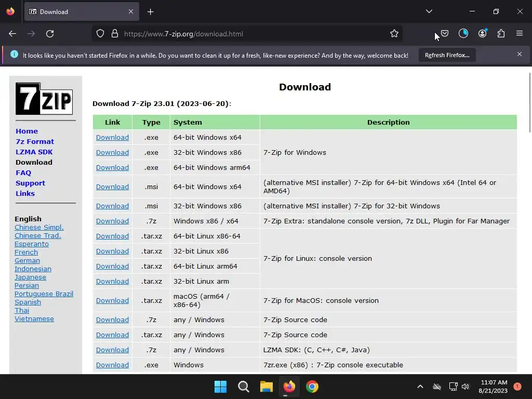Download the LZMA SDK .7z

(112, 350)
